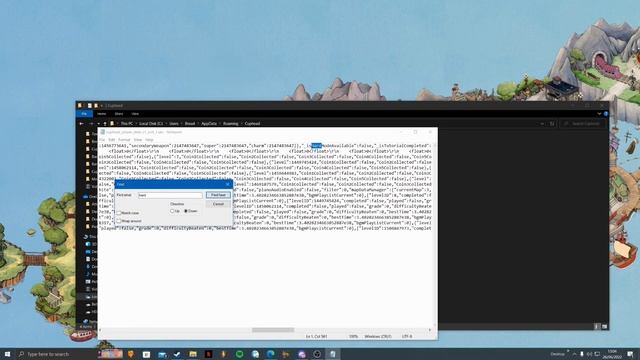Viewport: 640px width, 360px height.
Task: Click 'Users' in address breadcrumb
Action: 174,123
